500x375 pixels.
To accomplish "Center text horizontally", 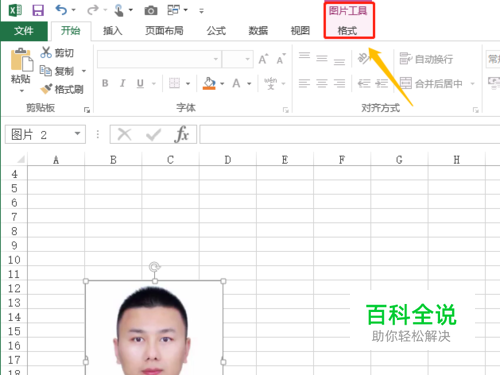I will [322, 83].
